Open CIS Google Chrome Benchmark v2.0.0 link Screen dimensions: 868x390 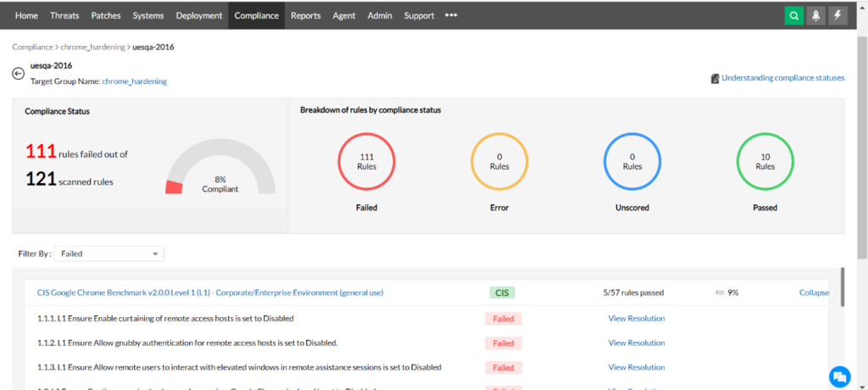tap(210, 292)
